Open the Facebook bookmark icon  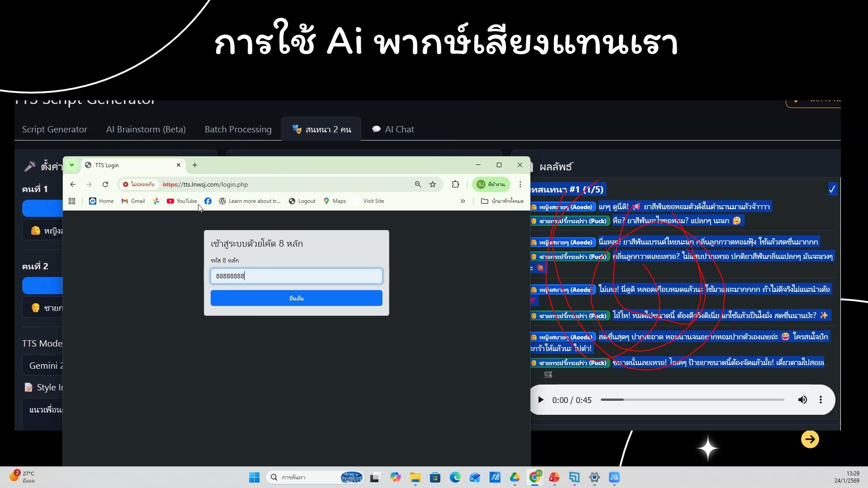(208, 201)
